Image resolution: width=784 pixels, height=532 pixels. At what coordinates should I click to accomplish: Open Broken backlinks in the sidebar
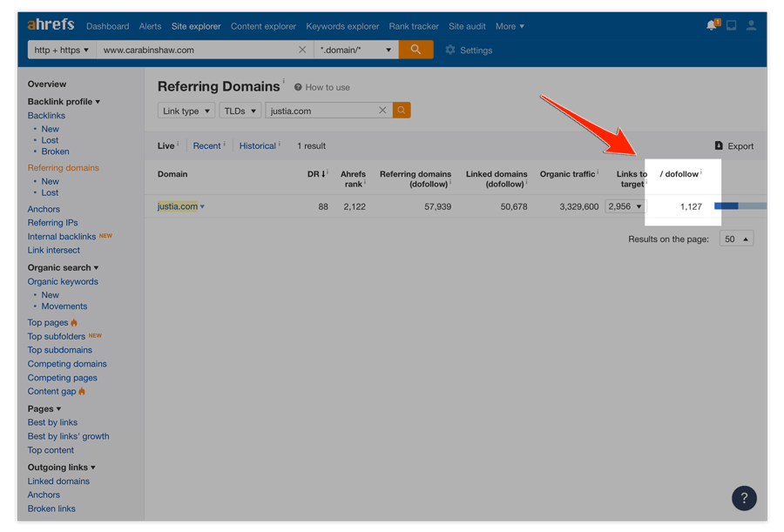coord(55,152)
